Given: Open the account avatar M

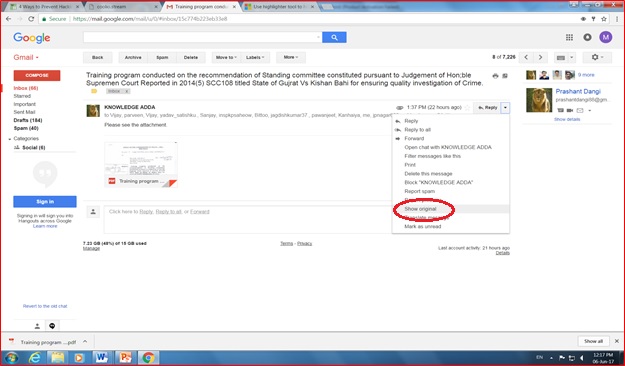Looking at the screenshot, I should point(605,37).
